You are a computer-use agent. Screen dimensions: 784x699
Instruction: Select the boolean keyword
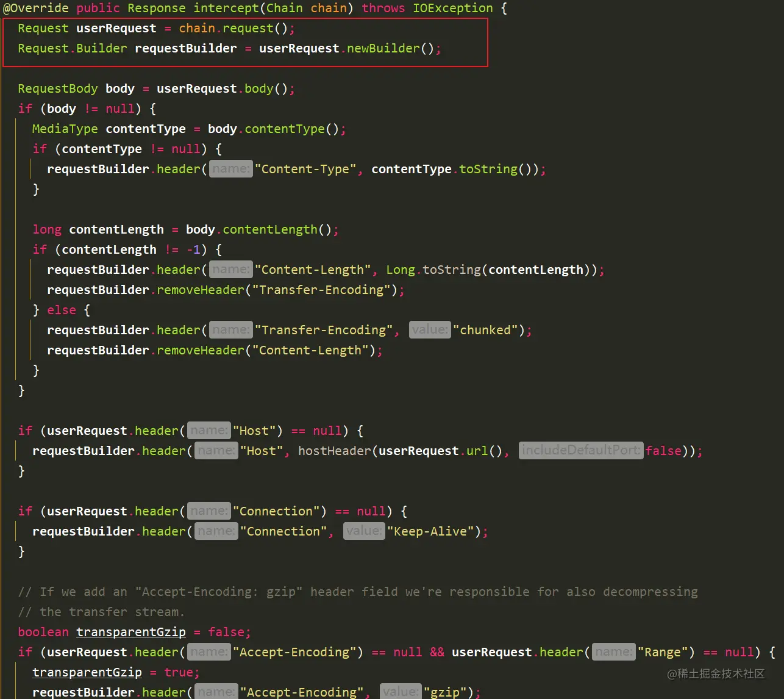click(x=43, y=632)
